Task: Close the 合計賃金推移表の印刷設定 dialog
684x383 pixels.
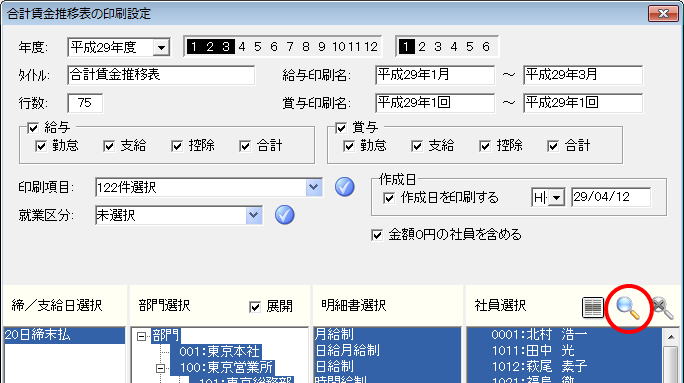Action: pyautogui.click(x=663, y=14)
